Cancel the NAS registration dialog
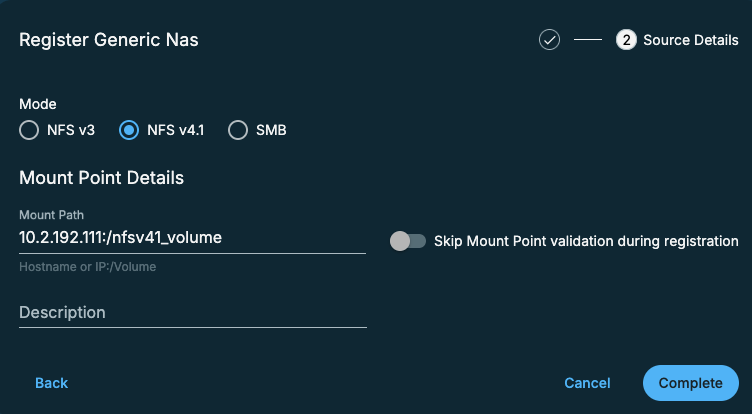Image resolution: width=752 pixels, height=414 pixels. 587,383
